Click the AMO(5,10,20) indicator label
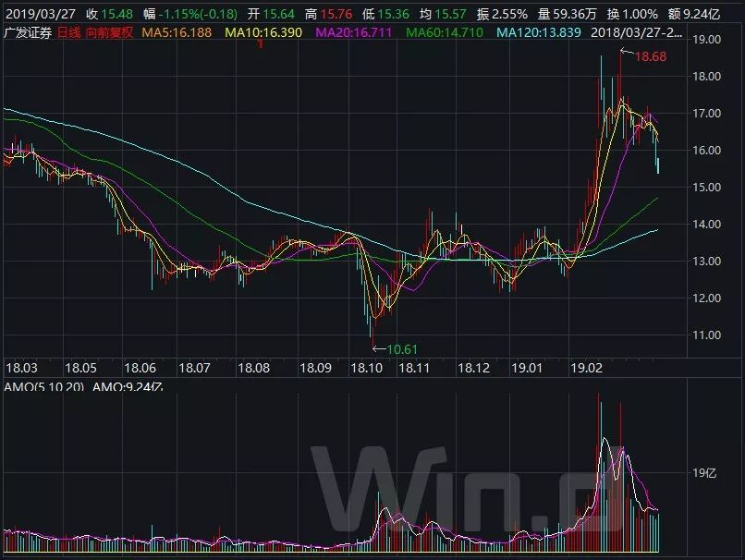This screenshot has width=745, height=560. [x=43, y=386]
